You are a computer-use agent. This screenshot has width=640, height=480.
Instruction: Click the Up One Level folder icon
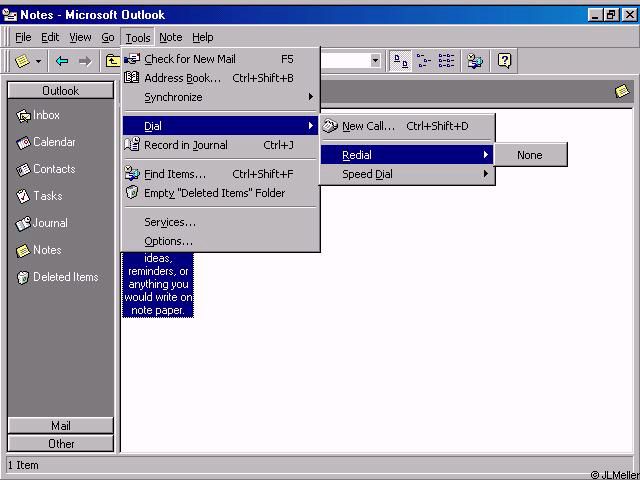click(x=113, y=61)
